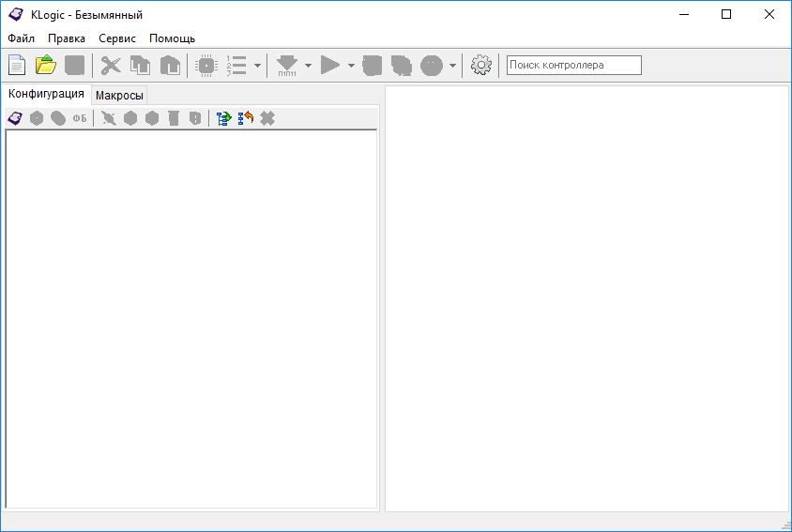The image size is (792, 532).
Task: Click the green arrow tree expand icon
Action: [223, 118]
